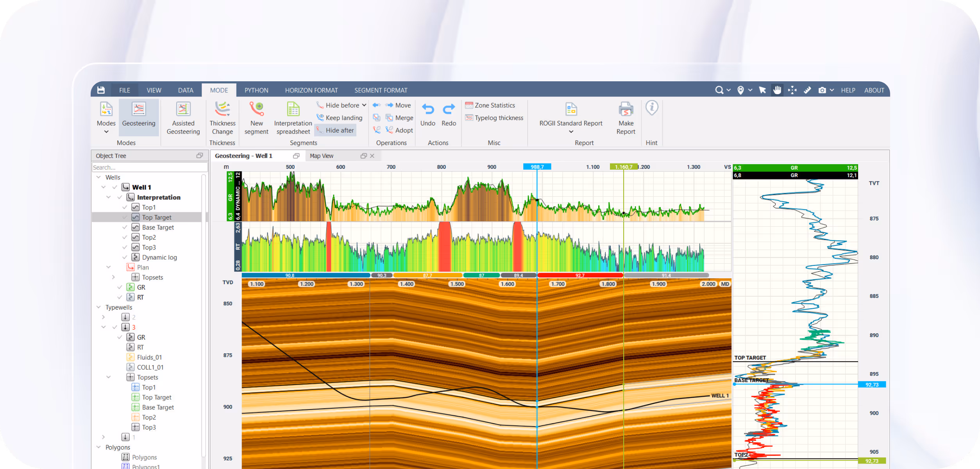980x469 pixels.
Task: Click Hide after button
Action: click(335, 130)
